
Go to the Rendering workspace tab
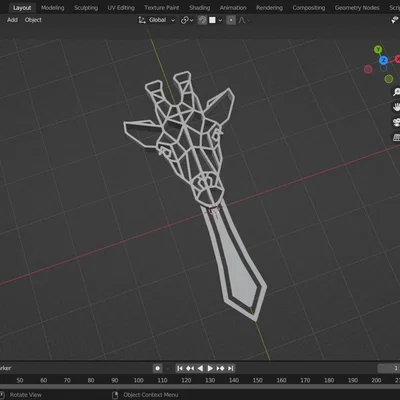269,8
